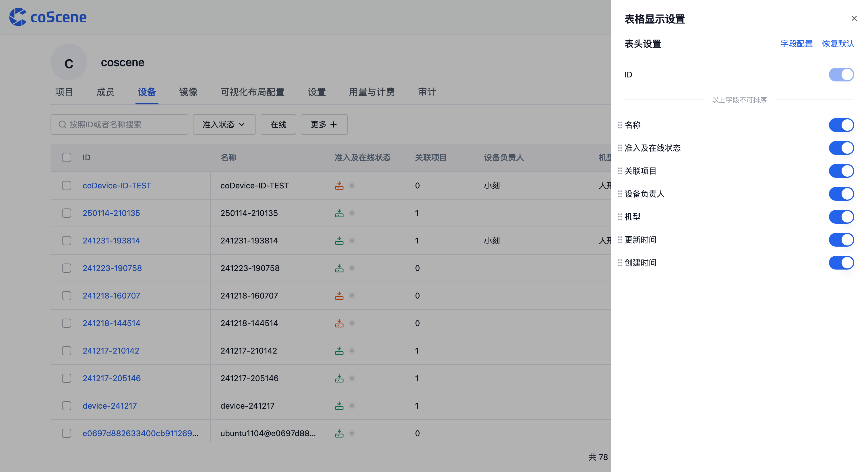The image size is (868, 472).
Task: Click the coscene organization avatar
Action: pyautogui.click(x=69, y=62)
